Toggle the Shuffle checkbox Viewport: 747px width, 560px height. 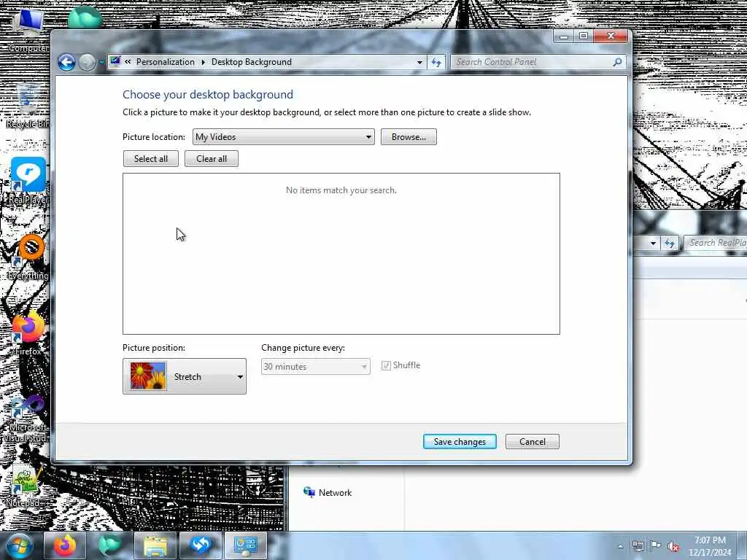(x=386, y=365)
